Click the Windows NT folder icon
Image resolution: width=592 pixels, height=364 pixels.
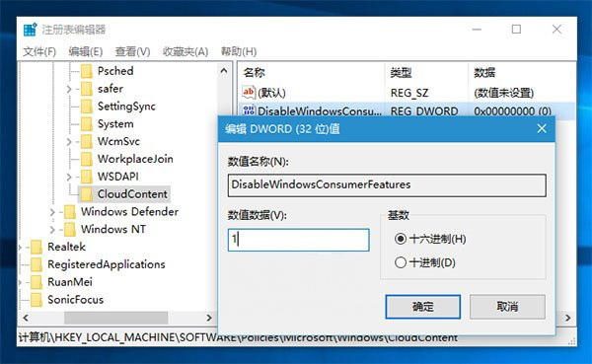coord(70,229)
